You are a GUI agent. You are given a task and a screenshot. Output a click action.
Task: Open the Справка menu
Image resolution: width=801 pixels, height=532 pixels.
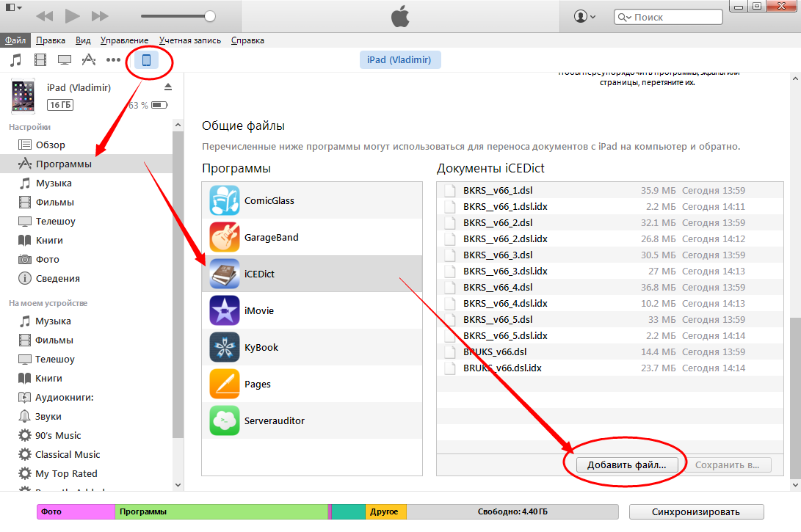[x=247, y=40]
